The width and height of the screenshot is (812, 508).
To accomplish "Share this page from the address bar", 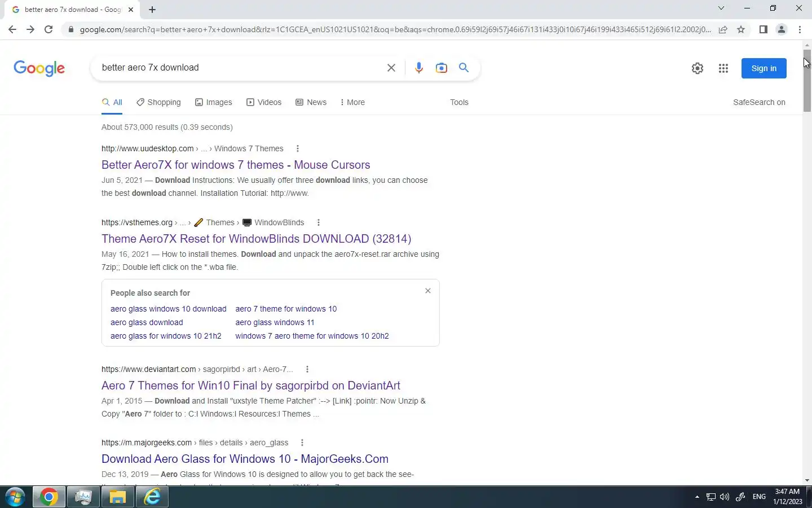I will pyautogui.click(x=723, y=29).
